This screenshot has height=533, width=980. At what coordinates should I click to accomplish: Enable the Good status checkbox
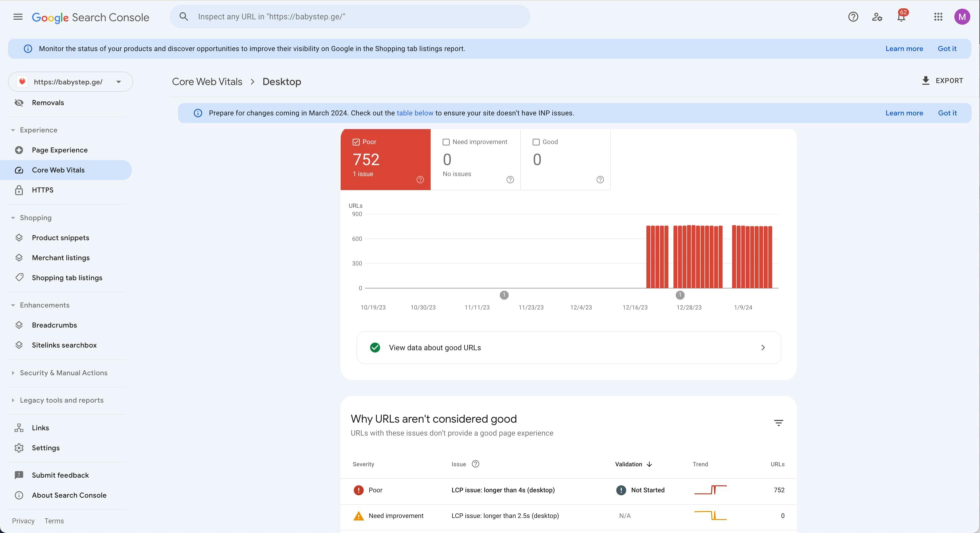[x=536, y=142]
